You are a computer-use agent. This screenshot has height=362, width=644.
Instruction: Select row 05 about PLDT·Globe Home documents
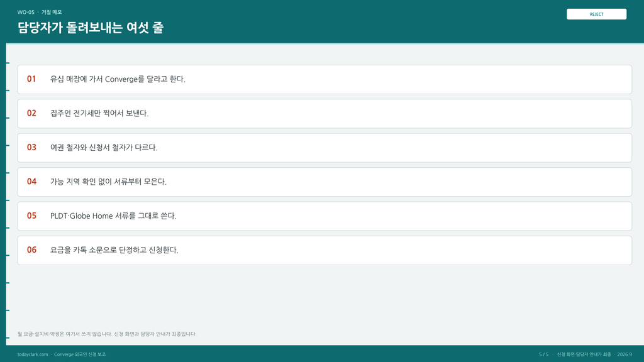click(x=325, y=216)
